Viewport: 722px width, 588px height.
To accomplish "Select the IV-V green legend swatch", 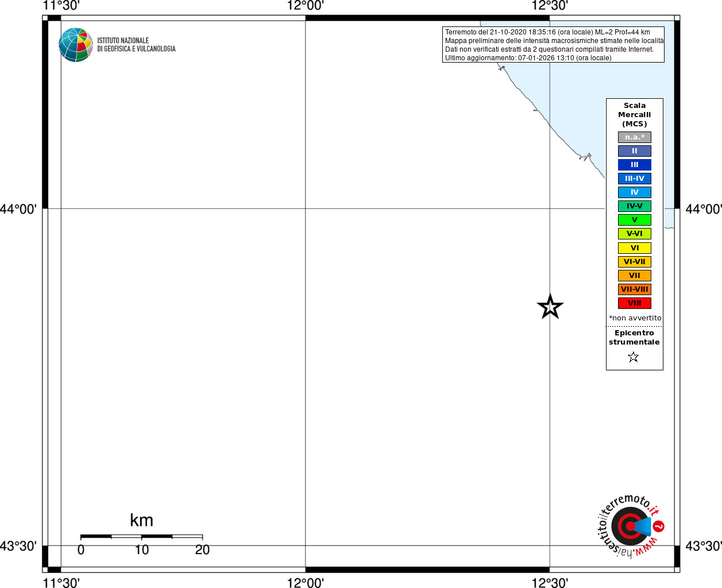I will point(635,206).
